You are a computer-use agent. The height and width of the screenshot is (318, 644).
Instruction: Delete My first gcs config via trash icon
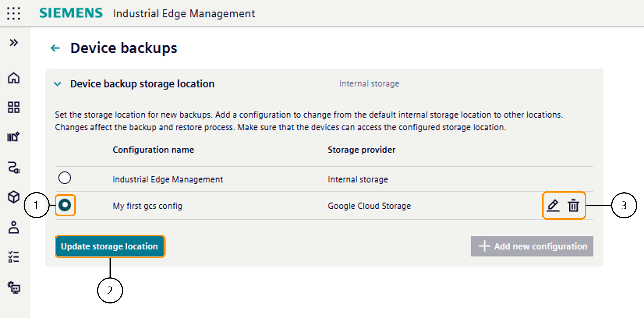point(573,205)
